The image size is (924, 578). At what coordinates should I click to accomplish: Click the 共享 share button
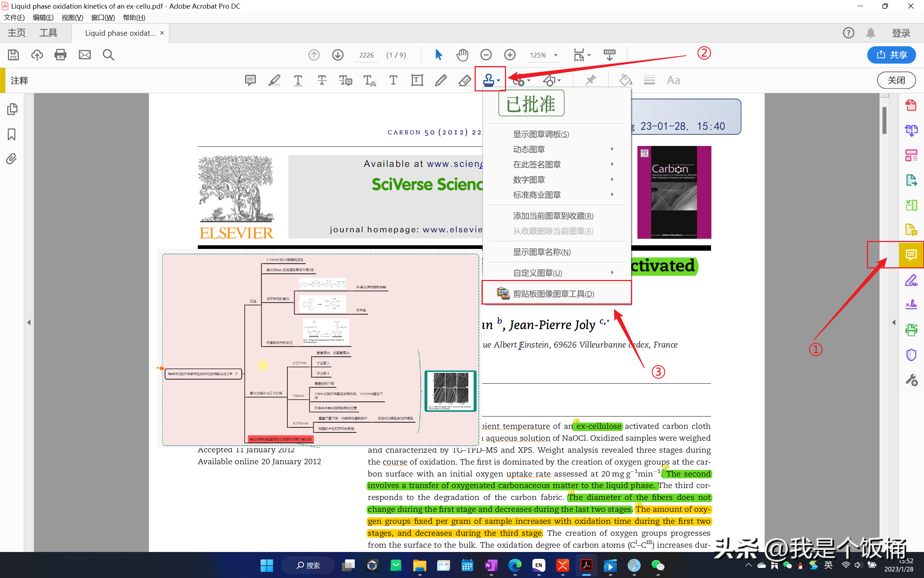pyautogui.click(x=891, y=55)
